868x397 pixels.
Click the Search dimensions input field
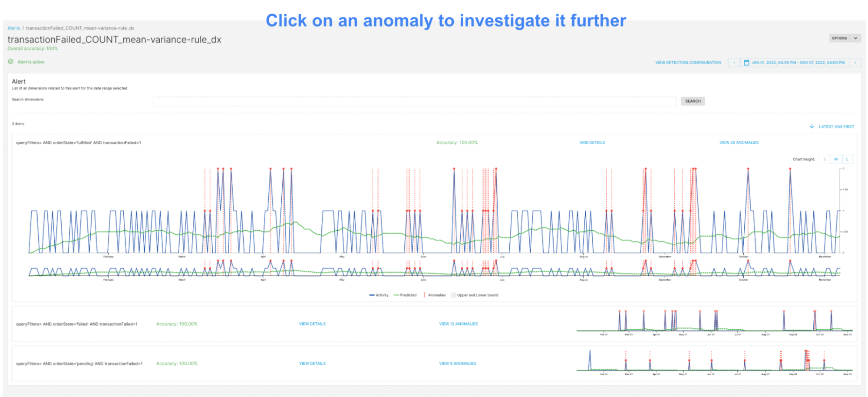pos(414,101)
